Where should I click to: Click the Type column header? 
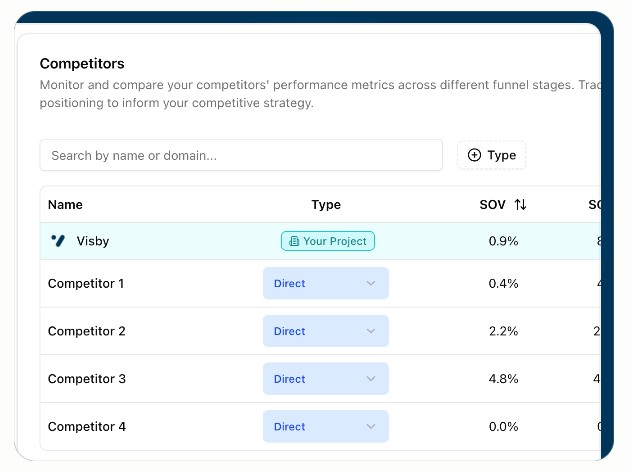(326, 205)
